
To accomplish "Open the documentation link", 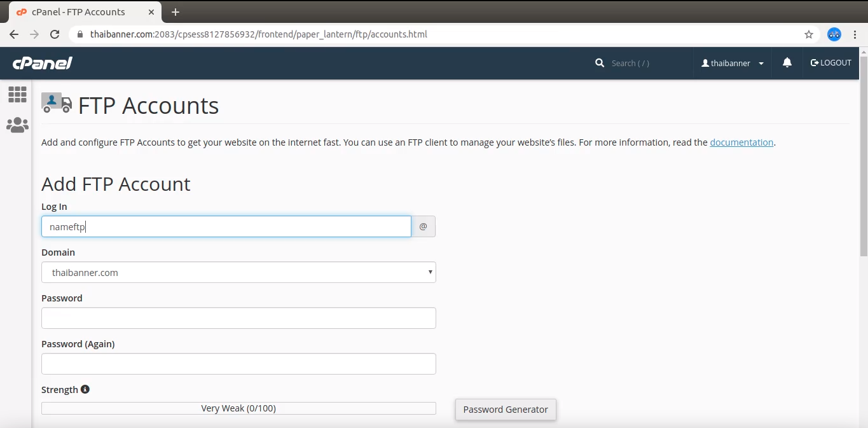I will tap(741, 142).
